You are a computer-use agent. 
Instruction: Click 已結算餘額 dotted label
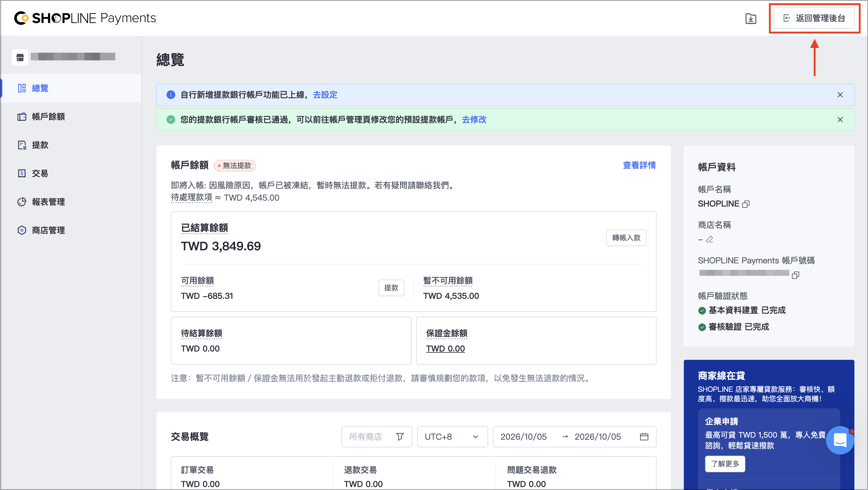coord(204,228)
